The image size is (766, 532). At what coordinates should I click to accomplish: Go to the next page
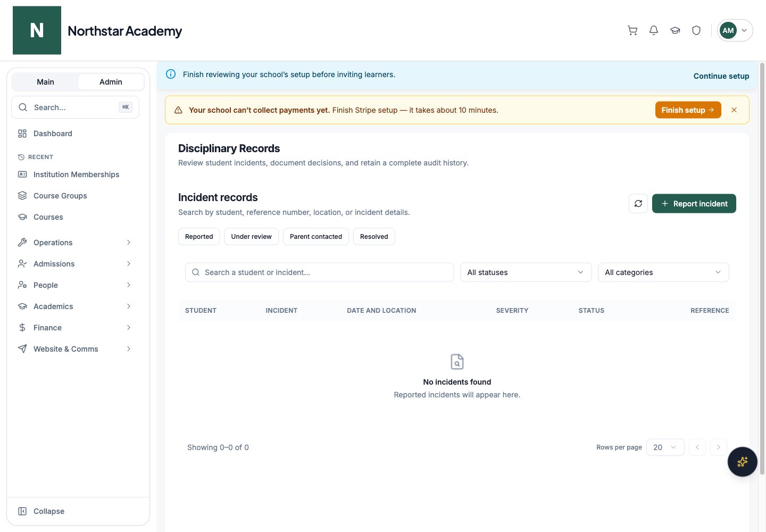pyautogui.click(x=718, y=447)
